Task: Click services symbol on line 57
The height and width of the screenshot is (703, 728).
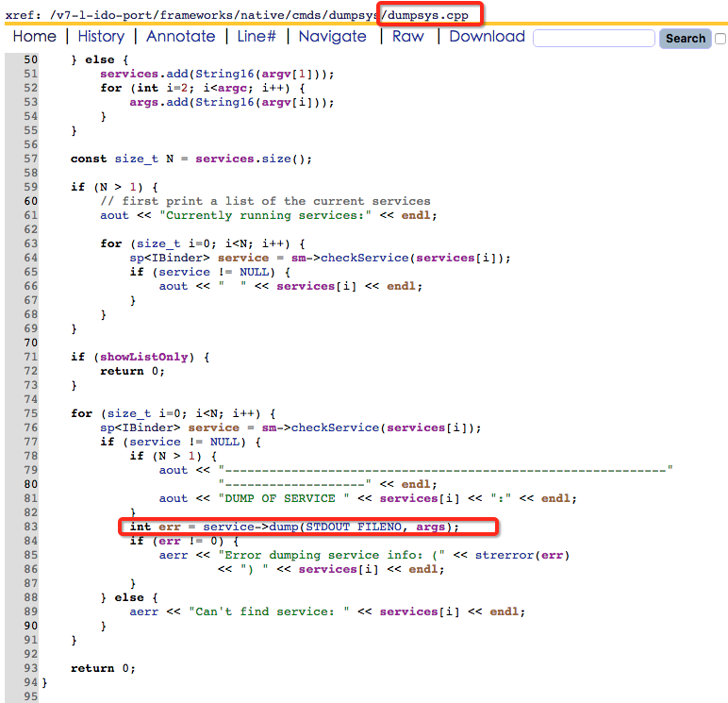Action: pyautogui.click(x=224, y=159)
